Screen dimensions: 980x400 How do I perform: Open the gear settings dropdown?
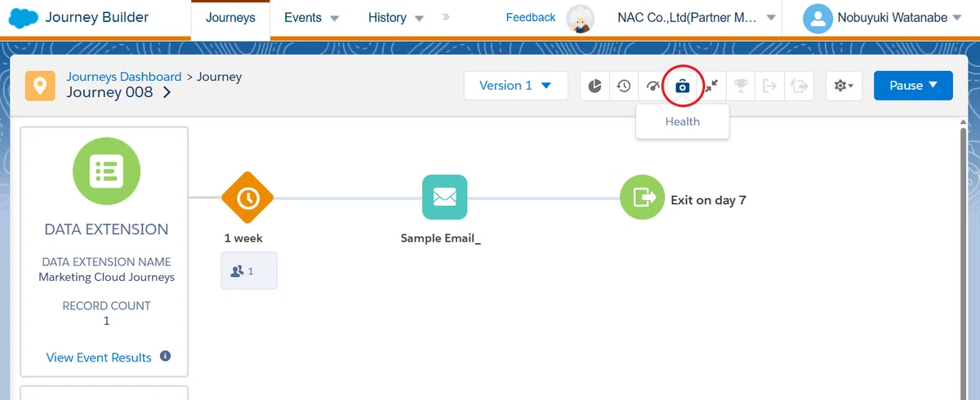(x=844, y=86)
